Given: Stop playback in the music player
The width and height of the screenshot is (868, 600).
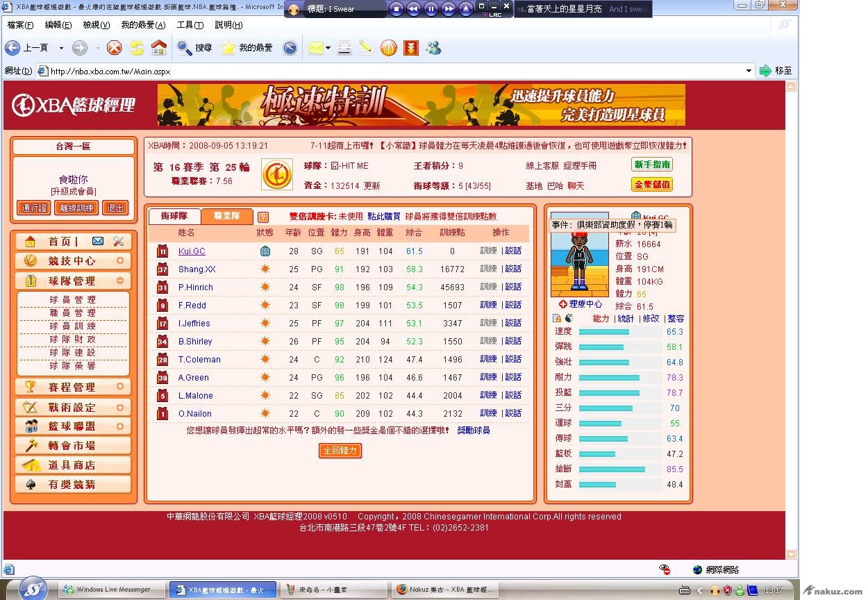Looking at the screenshot, I should (397, 9).
